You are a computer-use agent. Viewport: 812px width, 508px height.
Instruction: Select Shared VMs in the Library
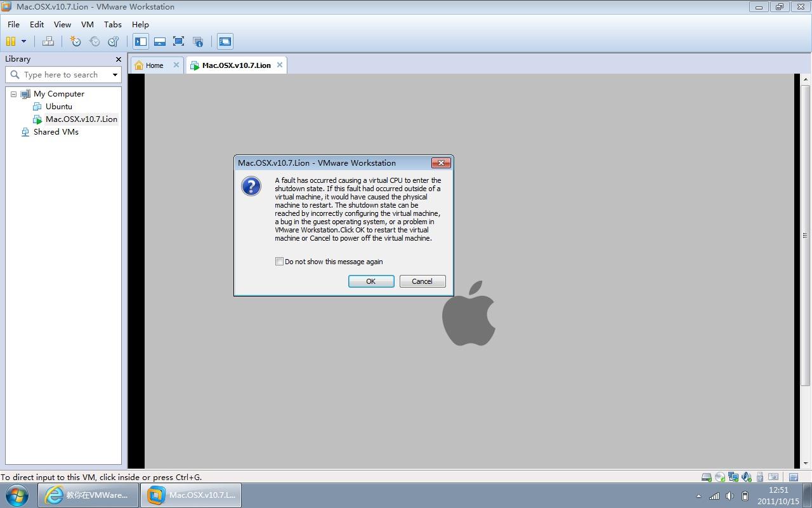(x=56, y=132)
